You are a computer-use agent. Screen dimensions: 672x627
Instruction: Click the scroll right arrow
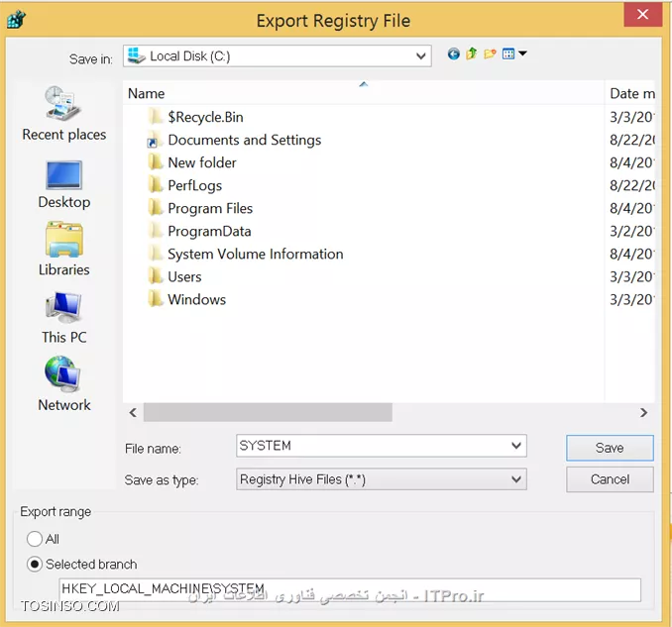643,412
